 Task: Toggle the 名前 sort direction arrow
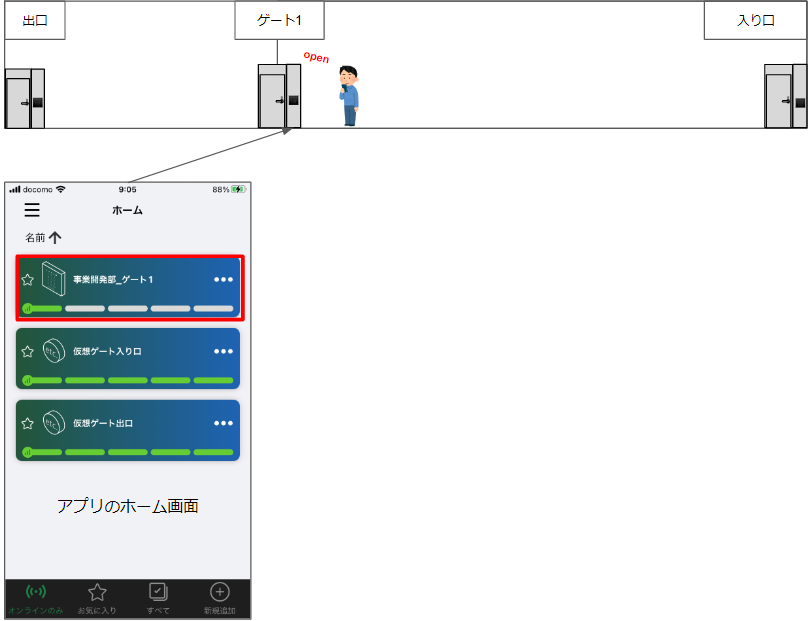click(x=55, y=237)
